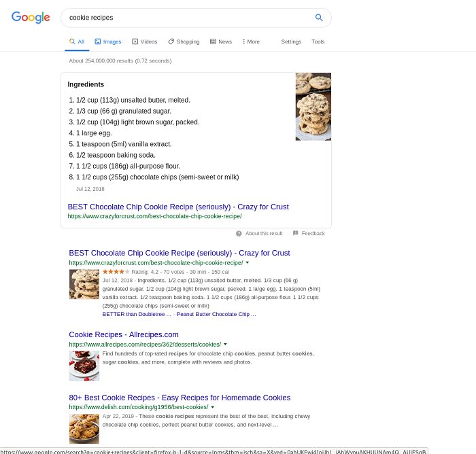This screenshot has height=454, width=476.
Task: Click the About this result question icon
Action: 239,233
